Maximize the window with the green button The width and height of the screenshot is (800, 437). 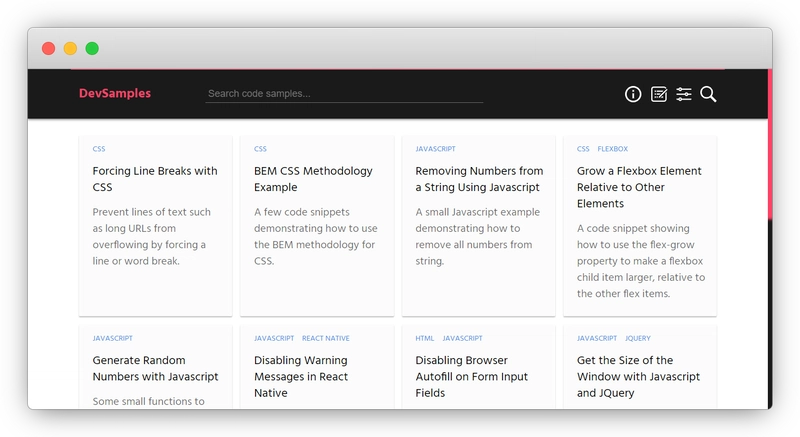tap(92, 48)
